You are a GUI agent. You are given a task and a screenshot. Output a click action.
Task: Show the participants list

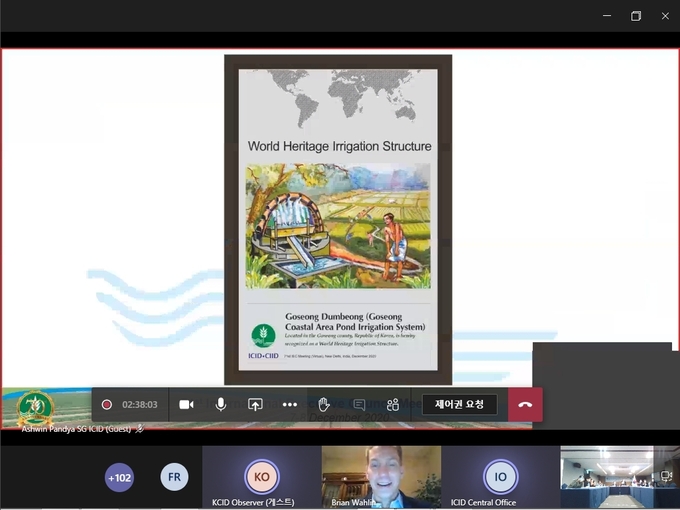point(393,405)
